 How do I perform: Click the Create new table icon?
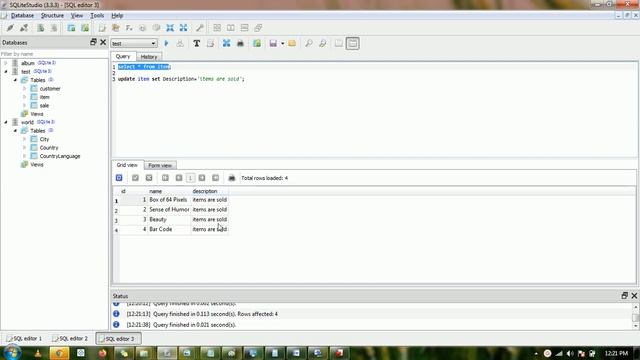tap(71, 28)
